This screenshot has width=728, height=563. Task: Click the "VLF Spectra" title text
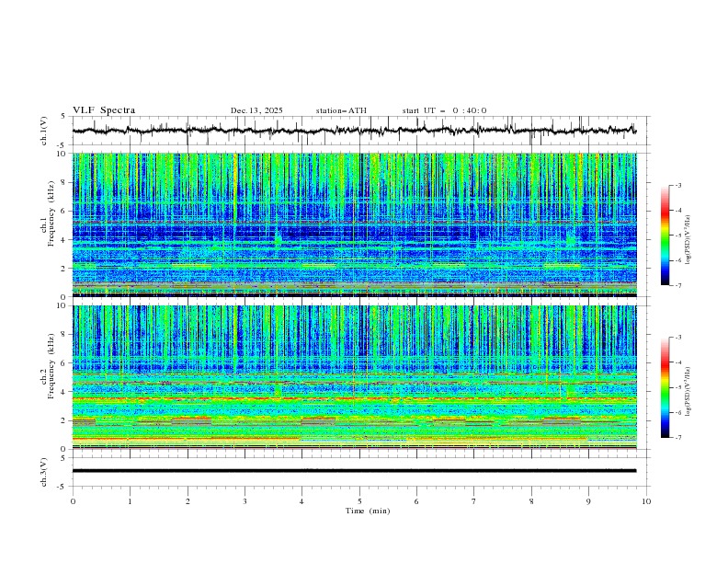coord(104,110)
